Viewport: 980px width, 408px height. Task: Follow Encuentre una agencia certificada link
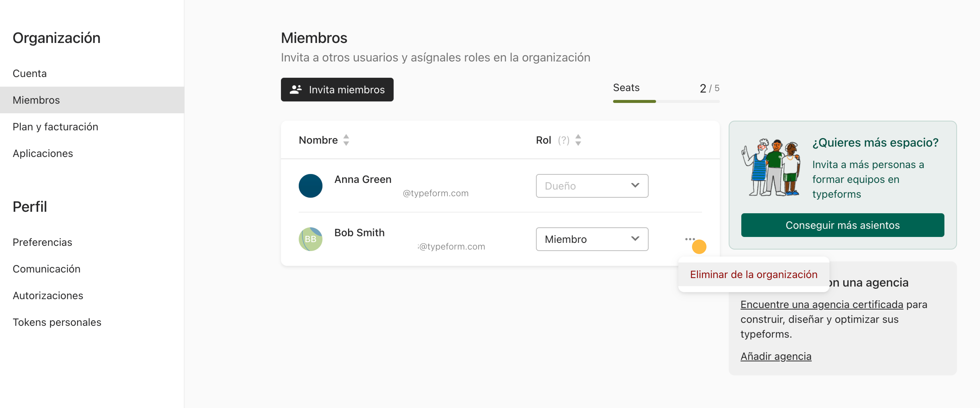pos(821,304)
